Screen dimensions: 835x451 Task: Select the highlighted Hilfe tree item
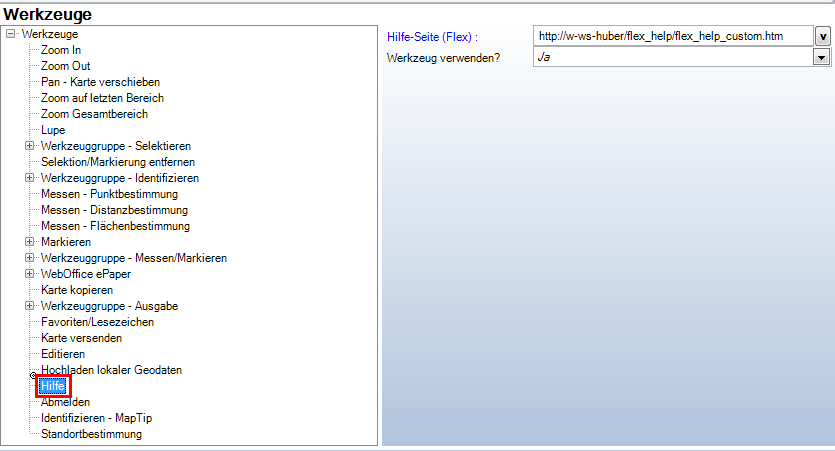click(x=53, y=386)
